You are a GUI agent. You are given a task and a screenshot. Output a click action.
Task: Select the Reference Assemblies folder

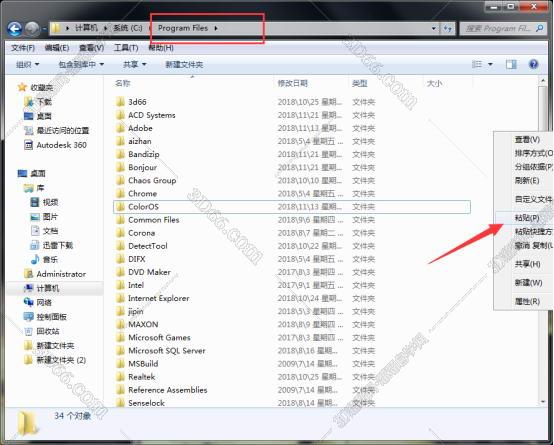167,390
